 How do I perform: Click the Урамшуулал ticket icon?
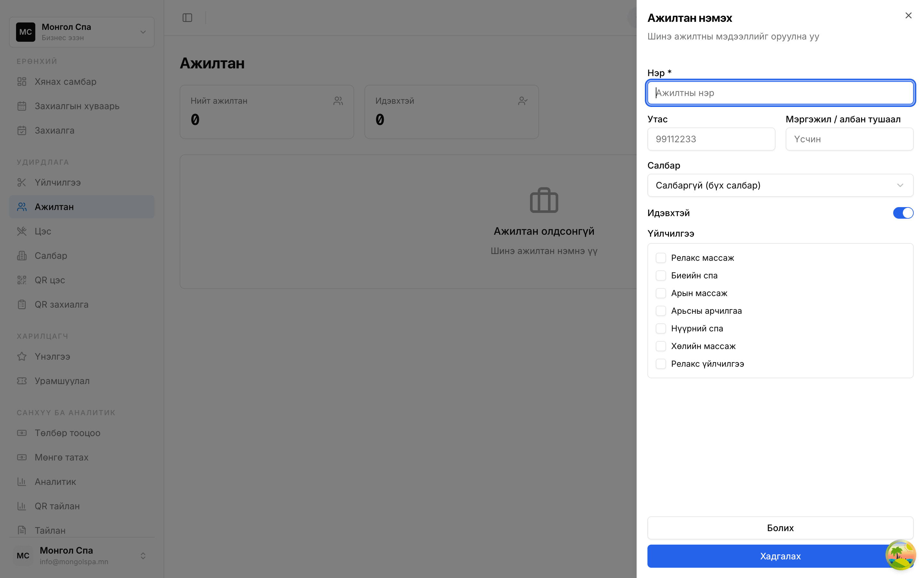pyautogui.click(x=22, y=381)
